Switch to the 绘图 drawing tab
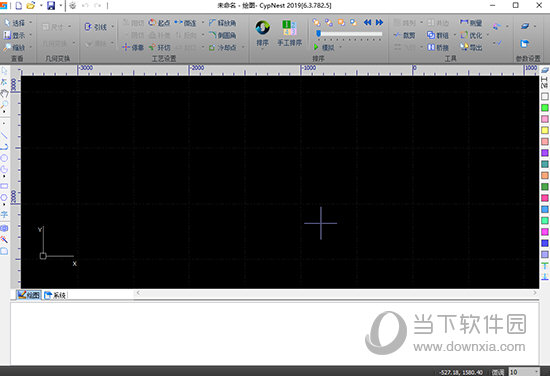Image resolution: width=550 pixels, height=376 pixels. point(29,295)
